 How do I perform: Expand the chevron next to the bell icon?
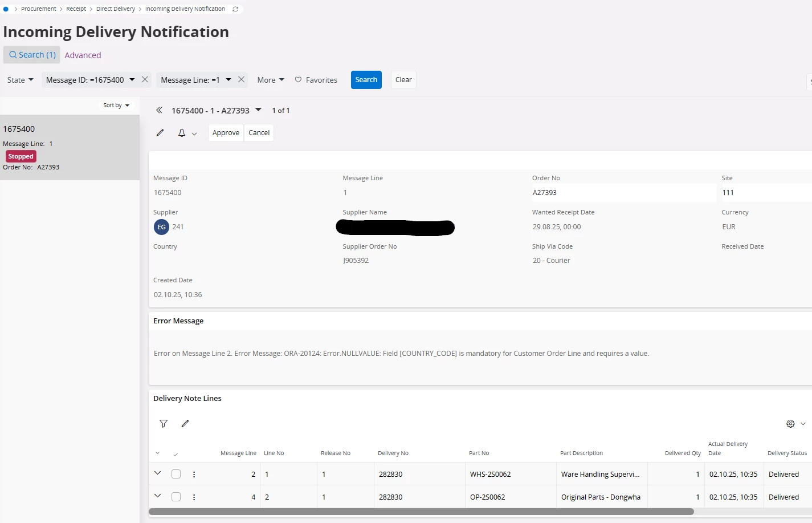[194, 133]
